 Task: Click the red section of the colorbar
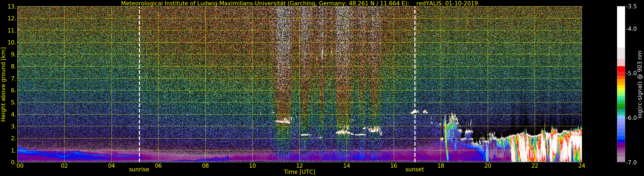tap(621, 71)
